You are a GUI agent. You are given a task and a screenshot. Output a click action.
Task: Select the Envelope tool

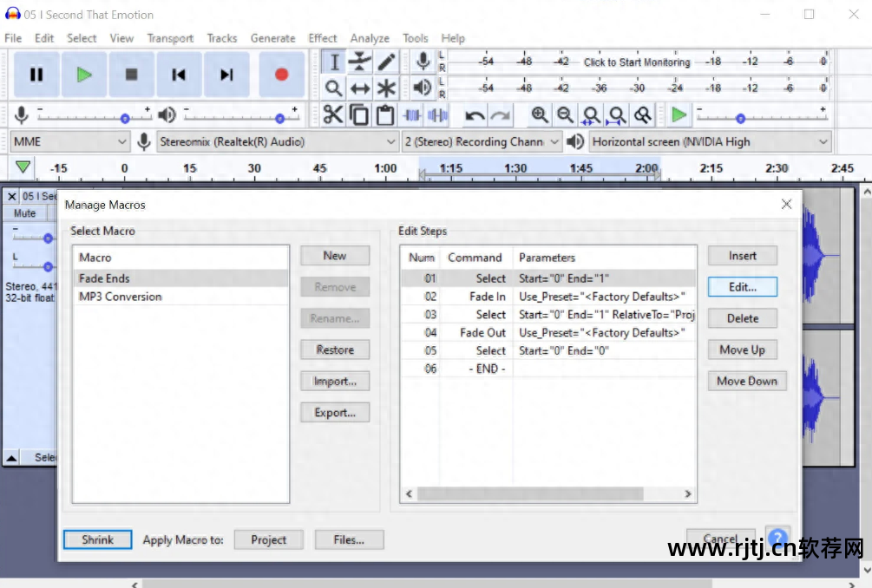360,62
